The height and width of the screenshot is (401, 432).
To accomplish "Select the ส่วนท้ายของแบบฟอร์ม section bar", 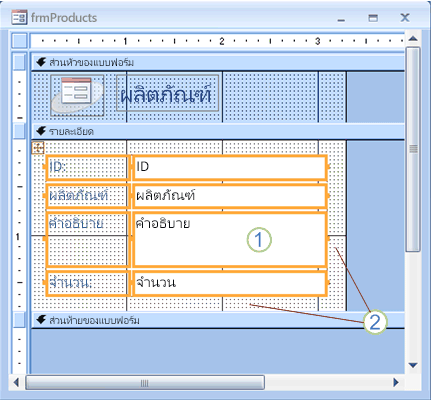I will point(218,320).
